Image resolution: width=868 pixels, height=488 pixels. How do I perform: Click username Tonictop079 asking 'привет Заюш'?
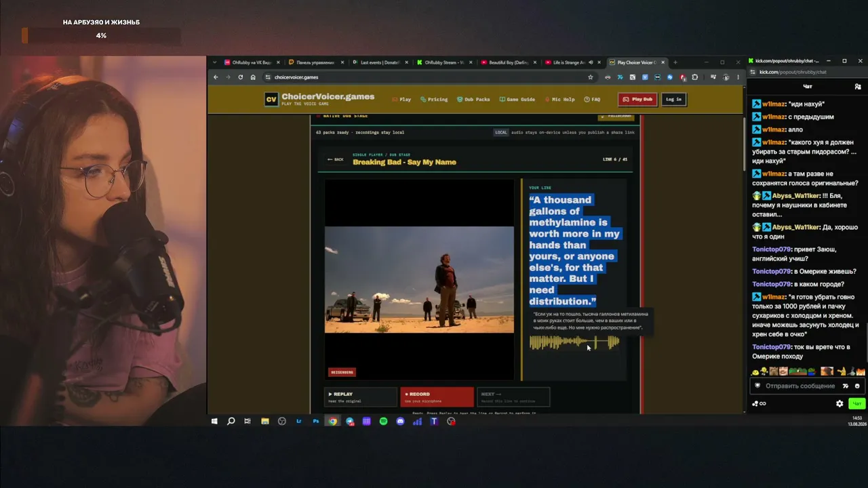(x=772, y=249)
